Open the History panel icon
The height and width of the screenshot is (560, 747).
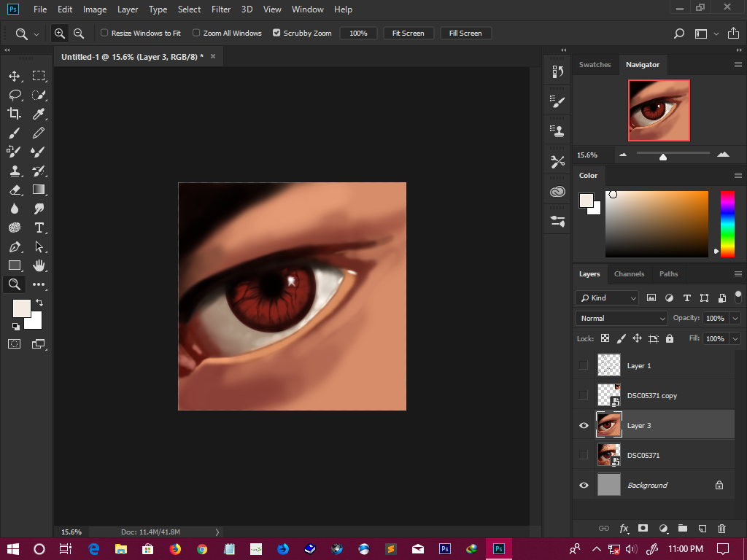pos(557,72)
